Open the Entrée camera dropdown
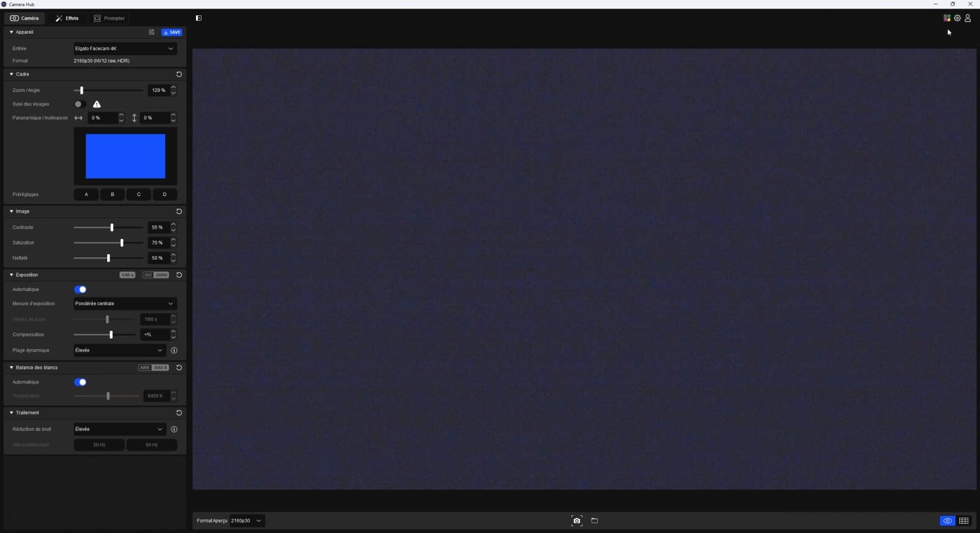The height and width of the screenshot is (533, 980). 125,48
